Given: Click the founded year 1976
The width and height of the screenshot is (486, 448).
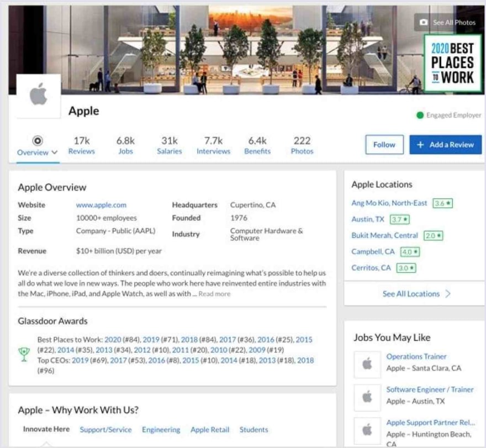Looking at the screenshot, I should pos(239,218).
